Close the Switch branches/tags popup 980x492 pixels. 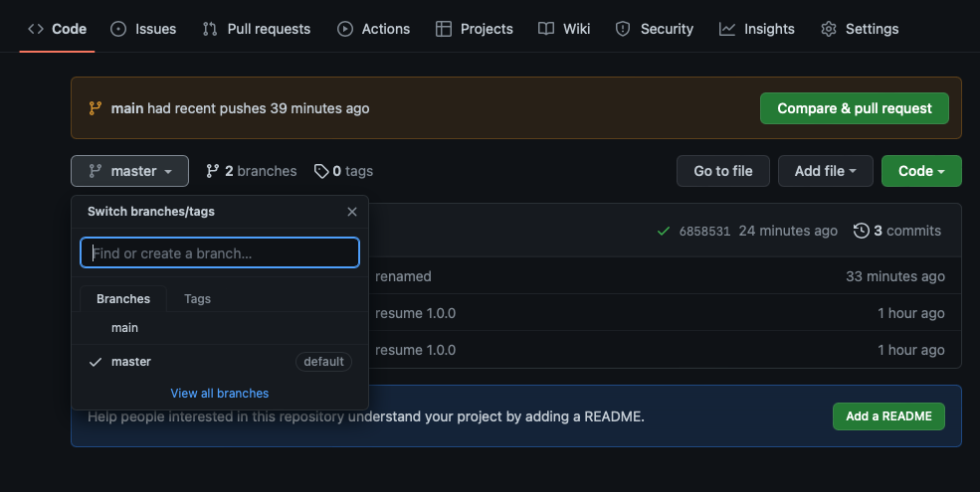tap(352, 212)
